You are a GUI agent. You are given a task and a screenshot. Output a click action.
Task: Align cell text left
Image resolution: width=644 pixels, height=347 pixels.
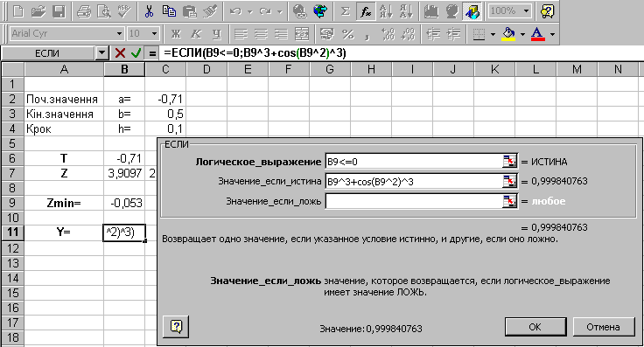point(241,34)
